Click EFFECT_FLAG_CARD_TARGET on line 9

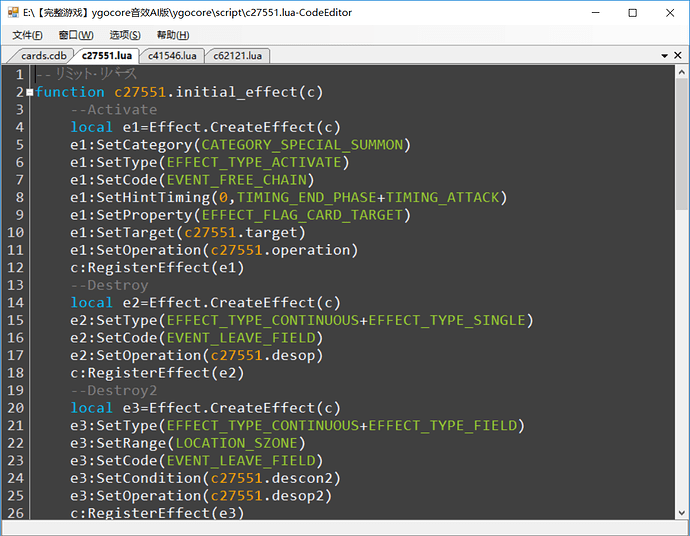pyautogui.click(x=302, y=215)
